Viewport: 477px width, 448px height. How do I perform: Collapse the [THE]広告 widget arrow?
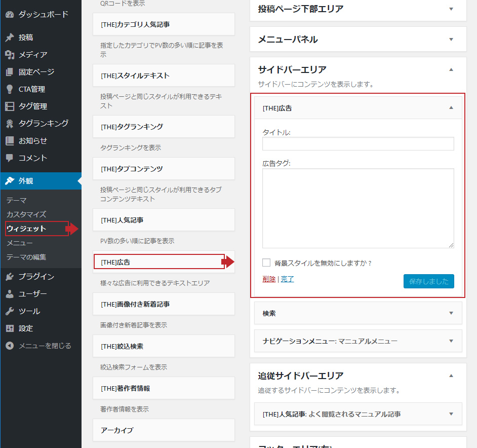point(451,108)
